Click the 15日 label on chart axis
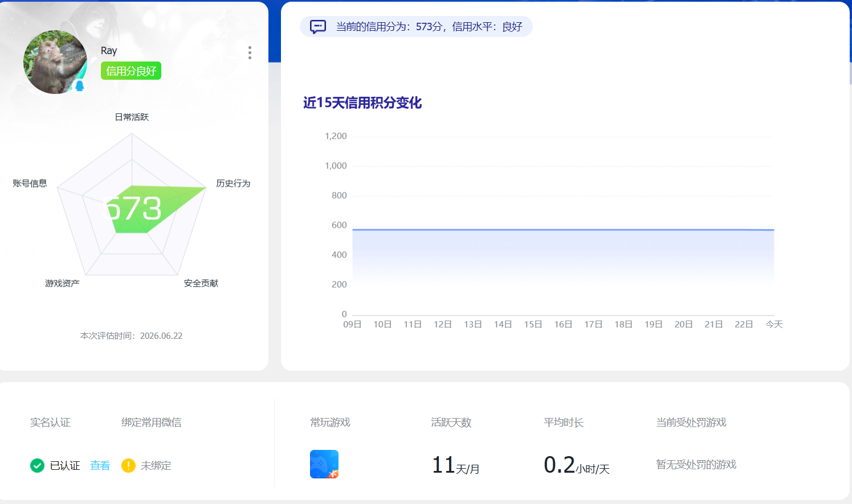 (x=533, y=324)
